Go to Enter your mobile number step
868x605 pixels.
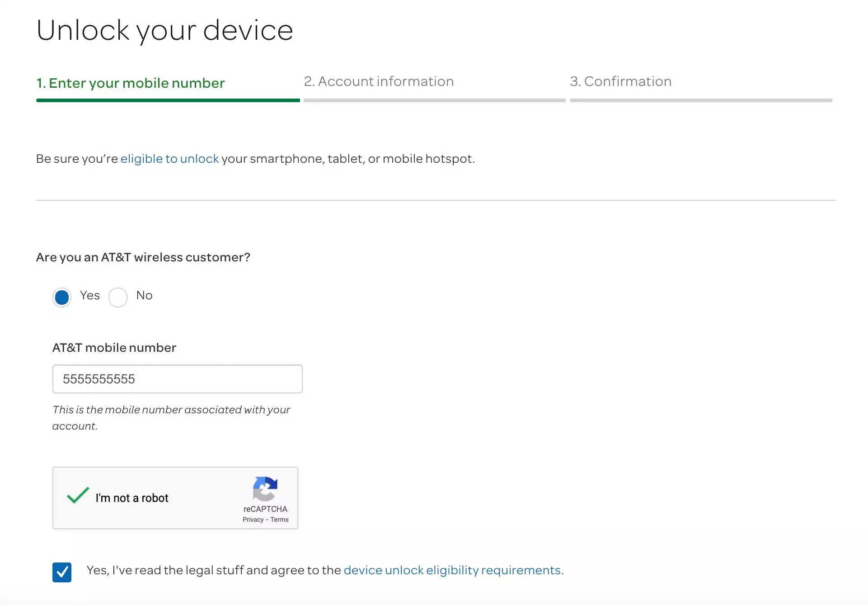(x=131, y=83)
